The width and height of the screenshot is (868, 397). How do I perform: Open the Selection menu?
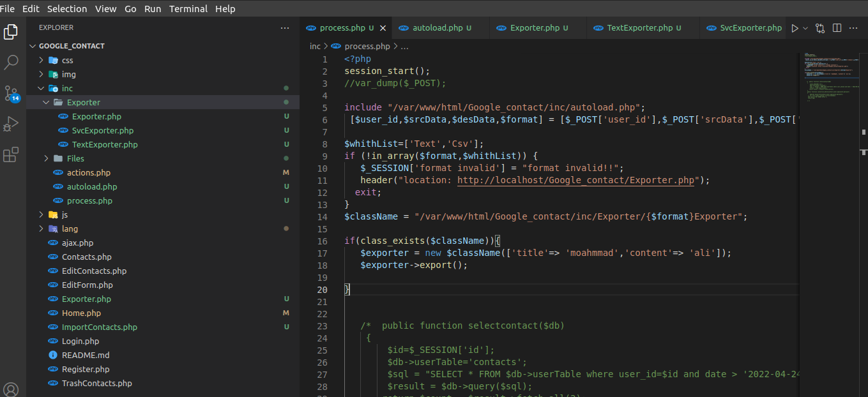pos(67,9)
